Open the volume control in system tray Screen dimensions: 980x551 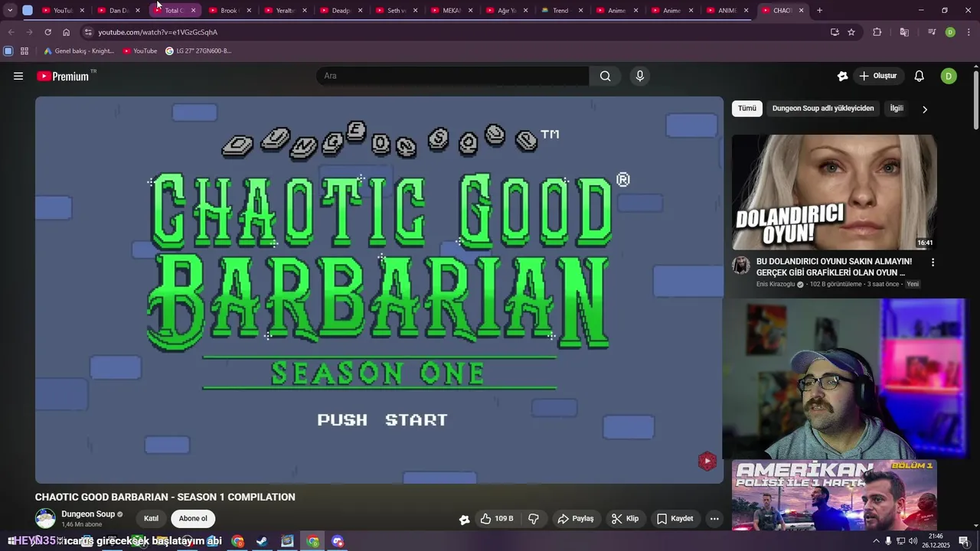(913, 541)
